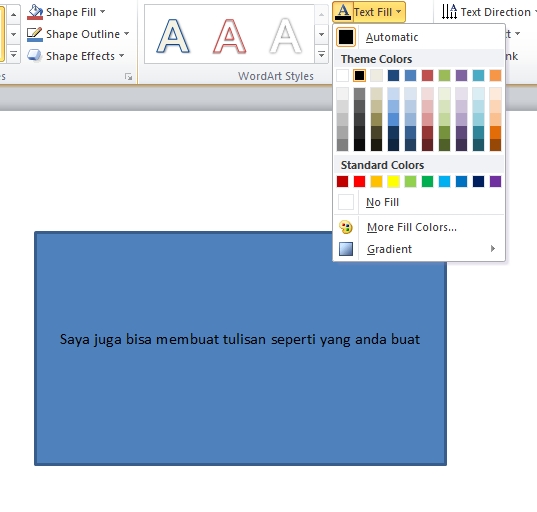
Task: Expand the Gradient submenu arrow
Action: click(493, 249)
